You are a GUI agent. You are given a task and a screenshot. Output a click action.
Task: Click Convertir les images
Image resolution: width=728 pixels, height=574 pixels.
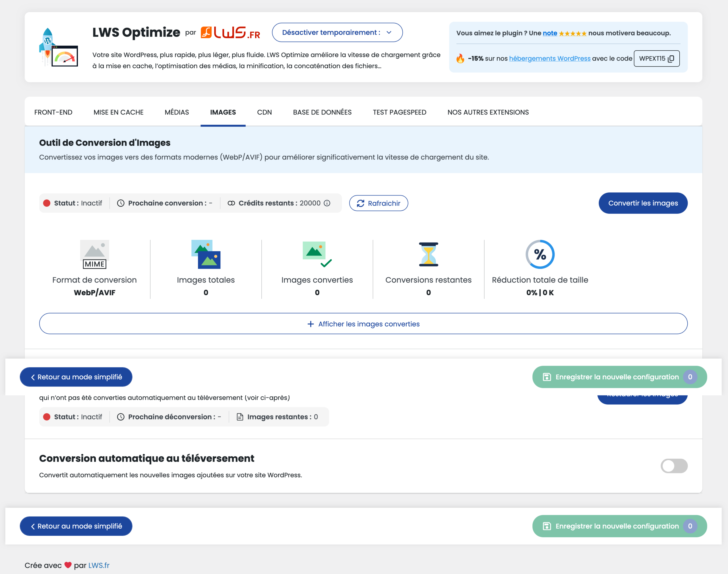[x=643, y=203]
